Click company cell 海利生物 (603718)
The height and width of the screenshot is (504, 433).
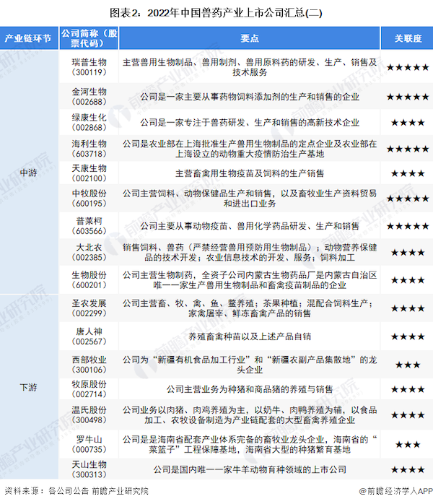click(89, 149)
